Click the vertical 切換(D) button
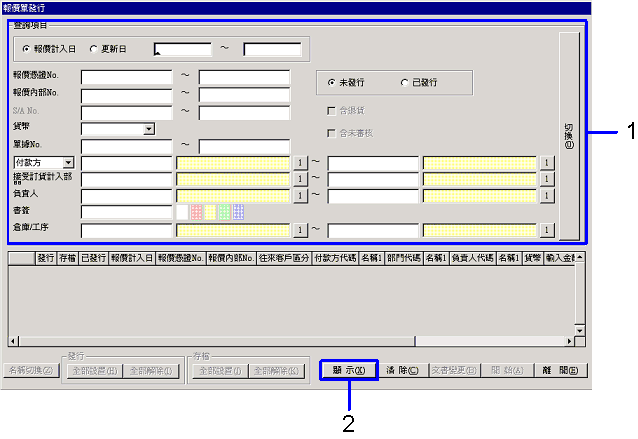The width and height of the screenshot is (638, 439). (x=569, y=136)
